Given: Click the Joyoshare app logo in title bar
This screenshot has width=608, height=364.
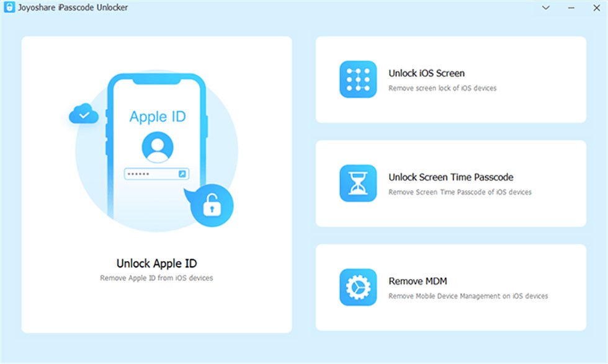Looking at the screenshot, I should click(x=9, y=7).
